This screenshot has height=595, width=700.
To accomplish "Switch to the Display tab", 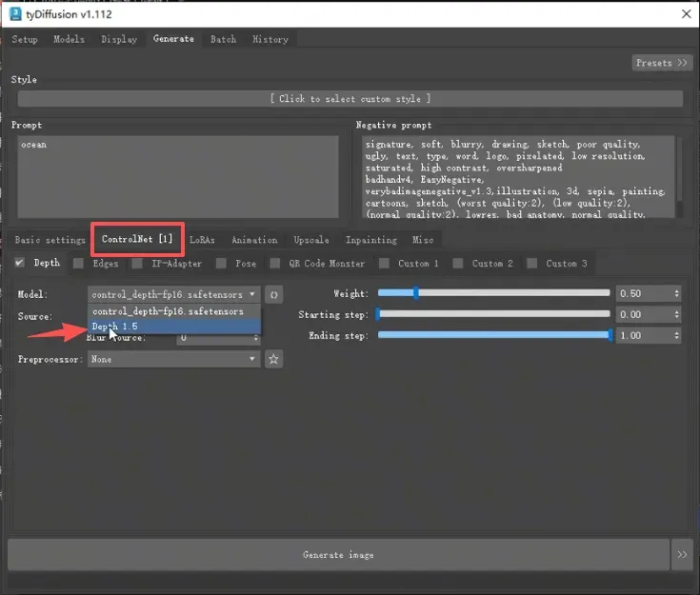I will click(x=119, y=39).
